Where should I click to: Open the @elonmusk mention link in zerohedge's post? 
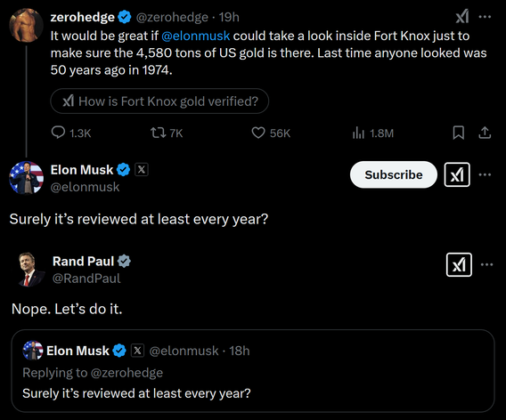click(196, 36)
